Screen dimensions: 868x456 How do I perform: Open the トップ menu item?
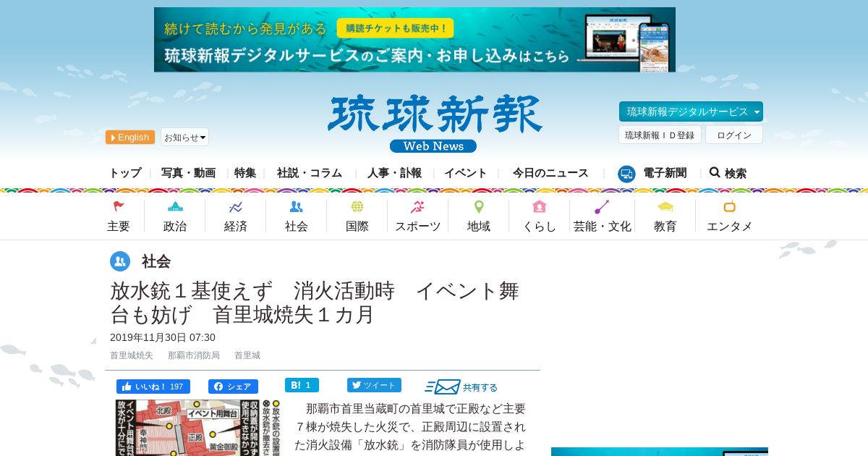click(125, 173)
